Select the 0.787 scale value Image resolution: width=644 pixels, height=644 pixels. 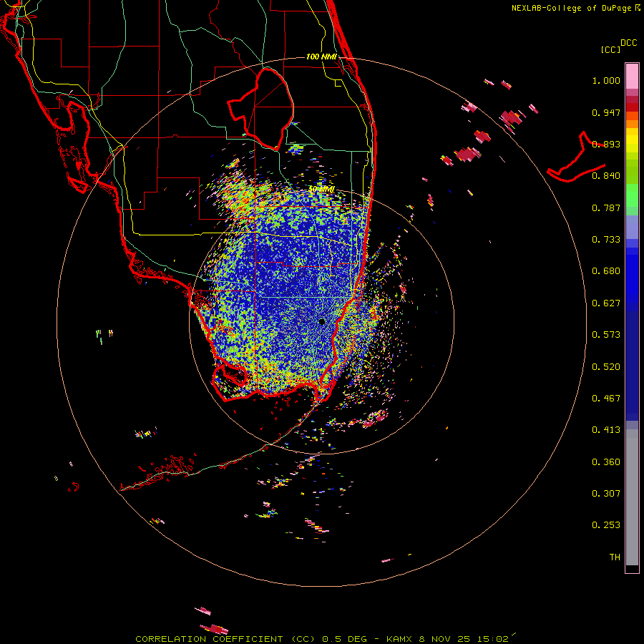tap(606, 208)
